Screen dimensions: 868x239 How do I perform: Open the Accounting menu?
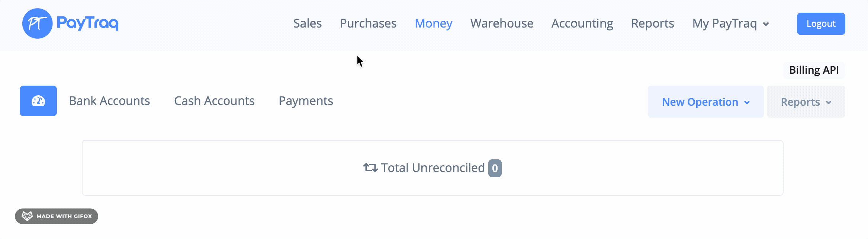[582, 23]
